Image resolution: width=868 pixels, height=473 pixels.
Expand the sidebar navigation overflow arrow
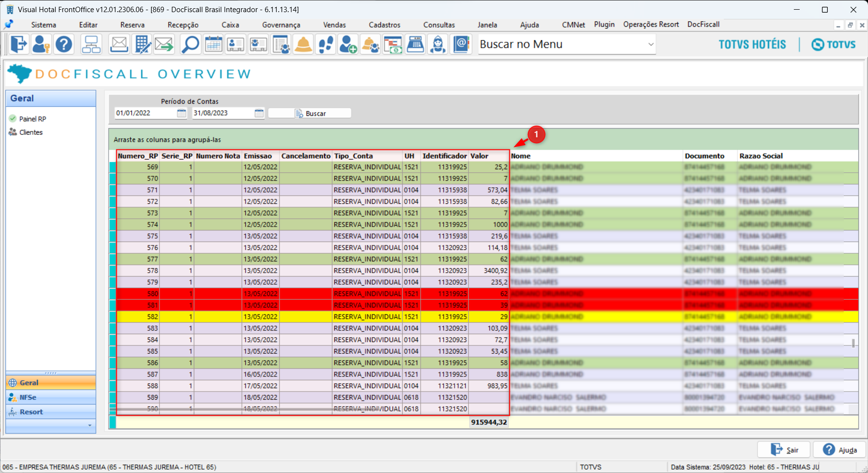(90, 425)
